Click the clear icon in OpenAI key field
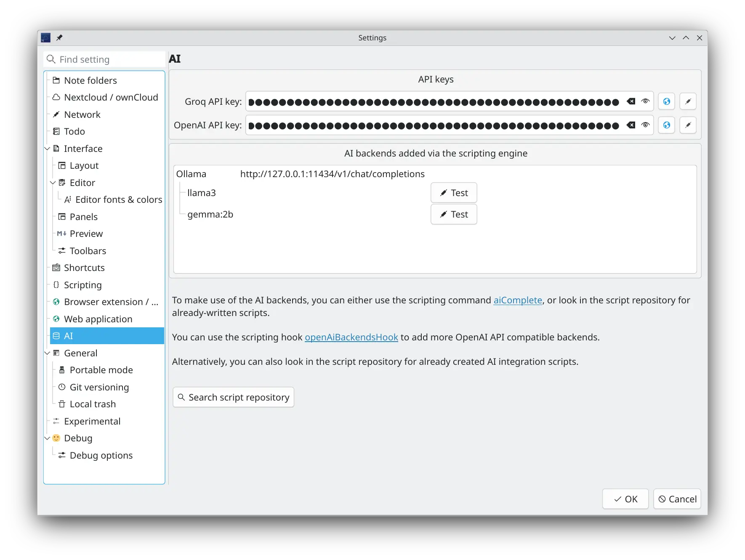The height and width of the screenshot is (560, 745). tap(631, 125)
